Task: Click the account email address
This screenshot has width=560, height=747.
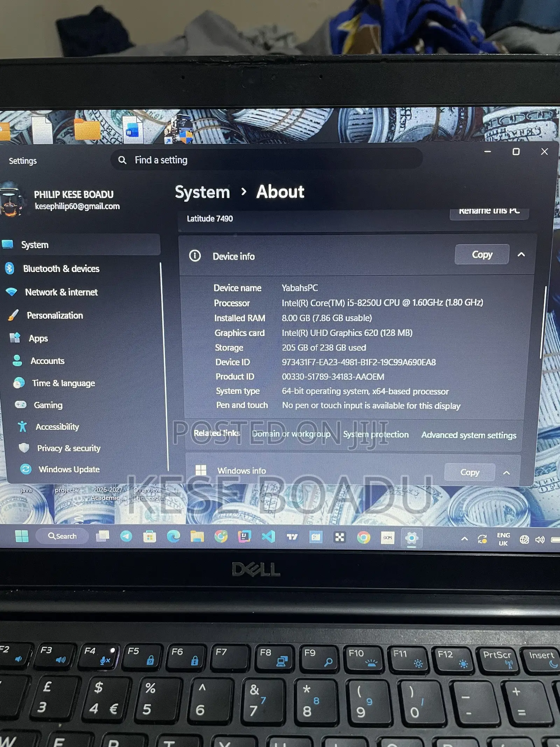Action: (x=77, y=206)
